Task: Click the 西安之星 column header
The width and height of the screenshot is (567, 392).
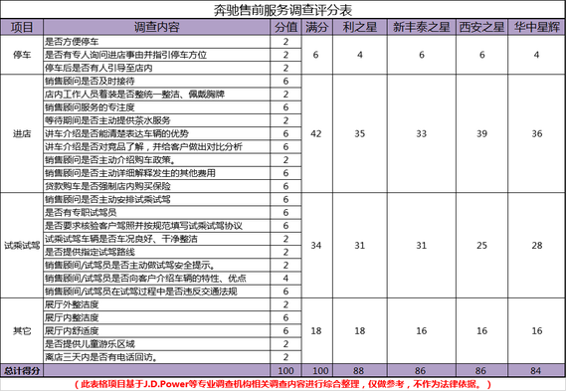Action: point(481,27)
